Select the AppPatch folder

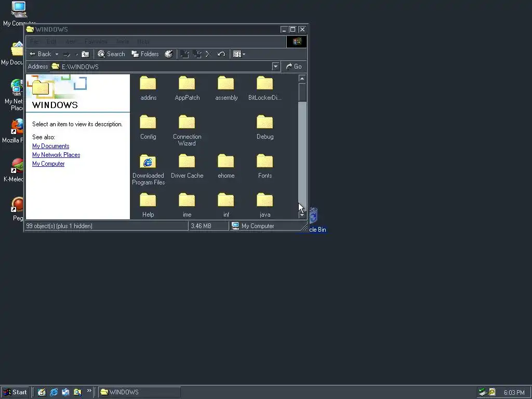tap(187, 88)
